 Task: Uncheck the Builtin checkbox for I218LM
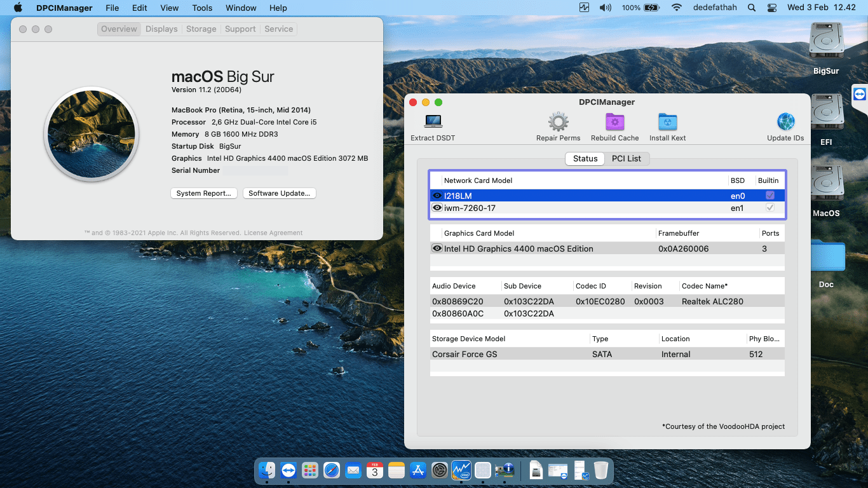770,196
